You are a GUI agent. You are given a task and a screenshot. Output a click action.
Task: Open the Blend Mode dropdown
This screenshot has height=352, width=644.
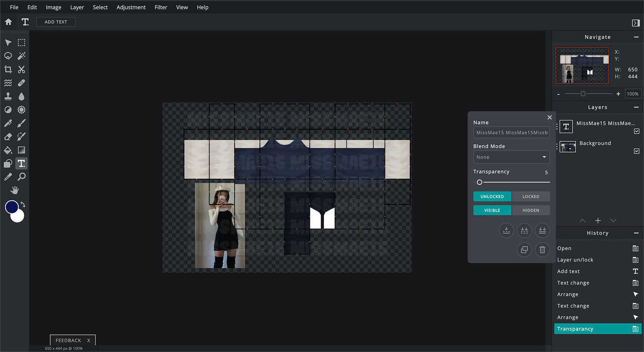[511, 157]
